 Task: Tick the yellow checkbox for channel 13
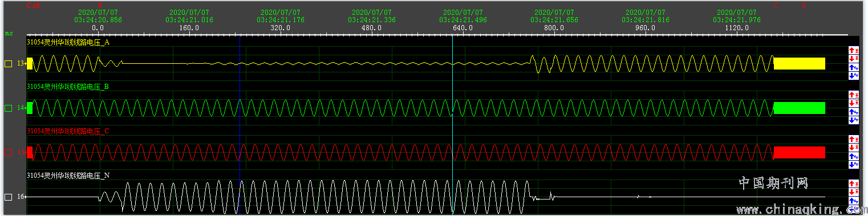8,64
